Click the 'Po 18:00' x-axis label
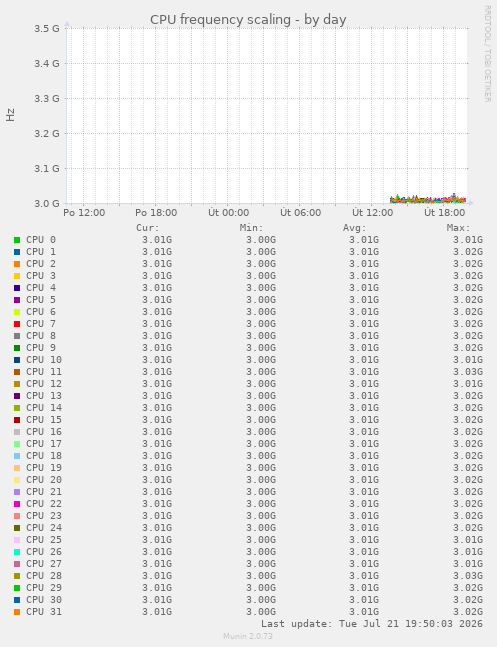Image resolution: width=497 pixels, height=647 pixels. pyautogui.click(x=156, y=213)
